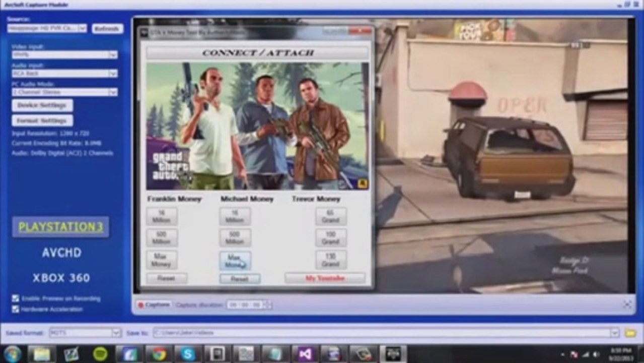Select the XBOX 360 preset
The image size is (644, 363).
(61, 278)
